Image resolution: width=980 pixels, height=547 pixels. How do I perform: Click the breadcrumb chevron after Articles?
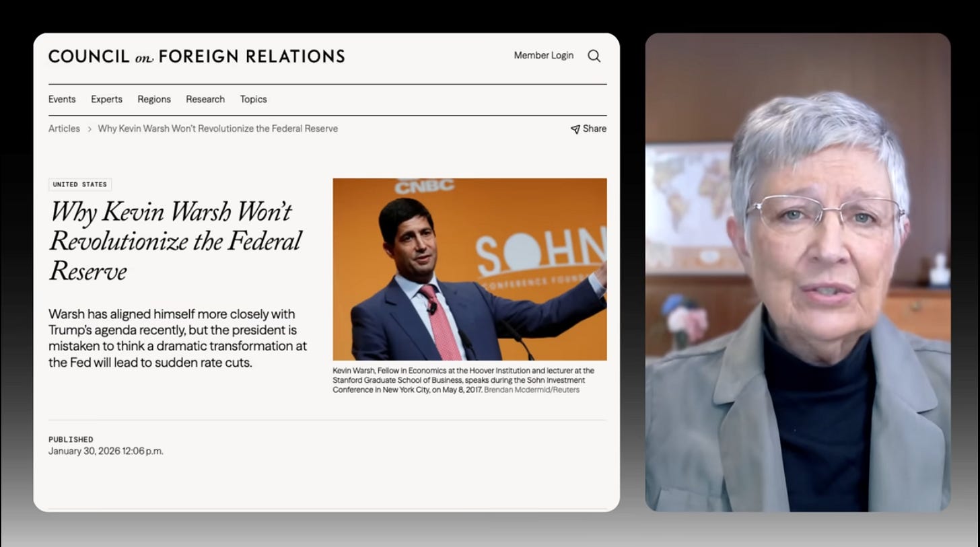(89, 129)
